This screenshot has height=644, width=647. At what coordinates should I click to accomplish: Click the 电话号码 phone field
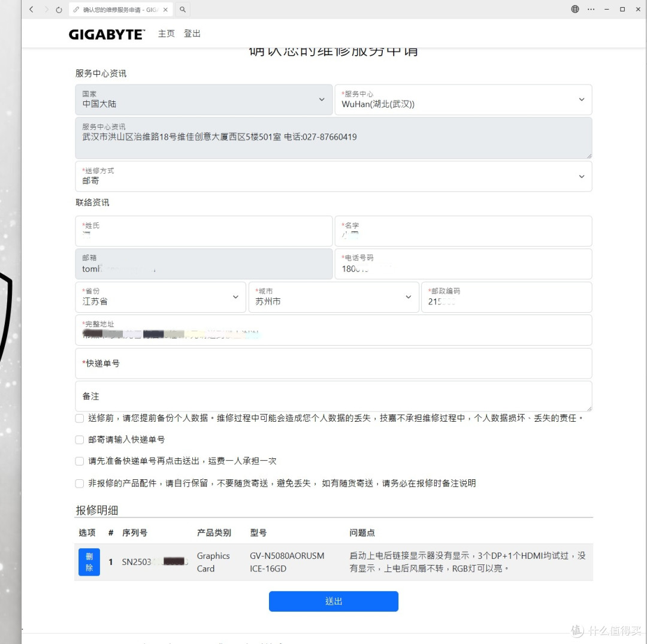tap(463, 264)
